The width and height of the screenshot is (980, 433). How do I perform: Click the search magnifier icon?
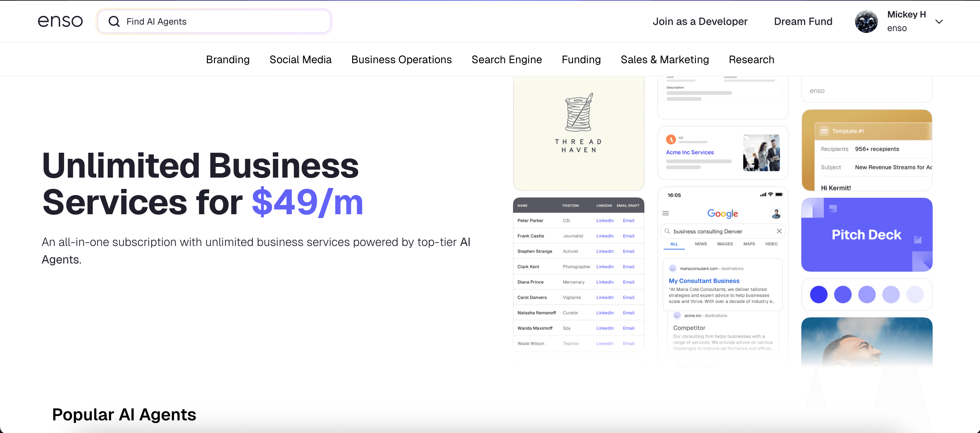coord(114,21)
